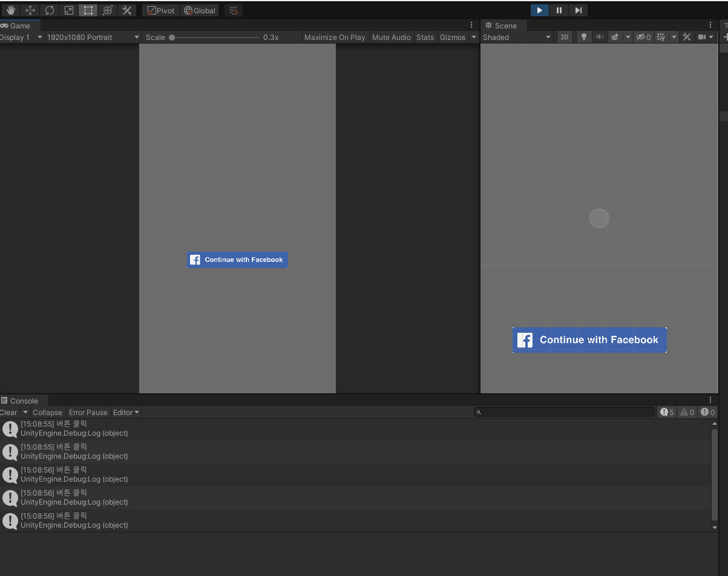Open Game panel three-dot options menu
The height and width of the screenshot is (576, 728).
point(471,25)
